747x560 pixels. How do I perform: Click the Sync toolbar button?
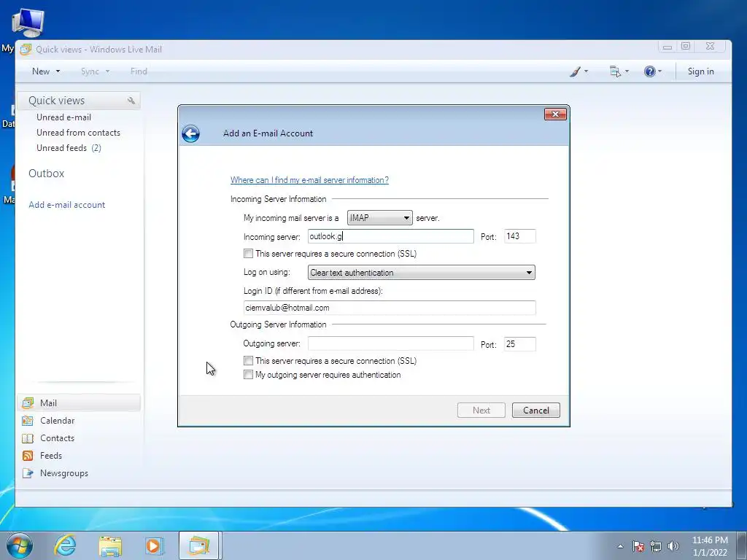pos(90,71)
